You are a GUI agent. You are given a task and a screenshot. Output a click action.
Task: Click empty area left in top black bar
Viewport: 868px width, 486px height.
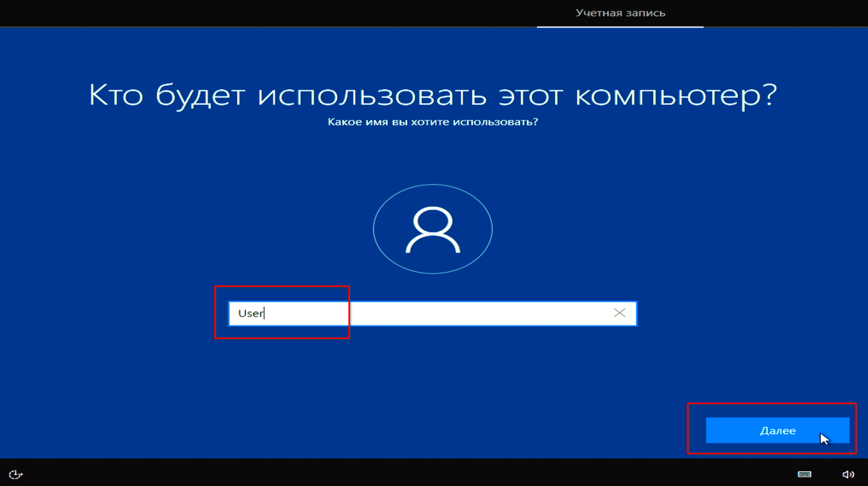tap(193, 13)
